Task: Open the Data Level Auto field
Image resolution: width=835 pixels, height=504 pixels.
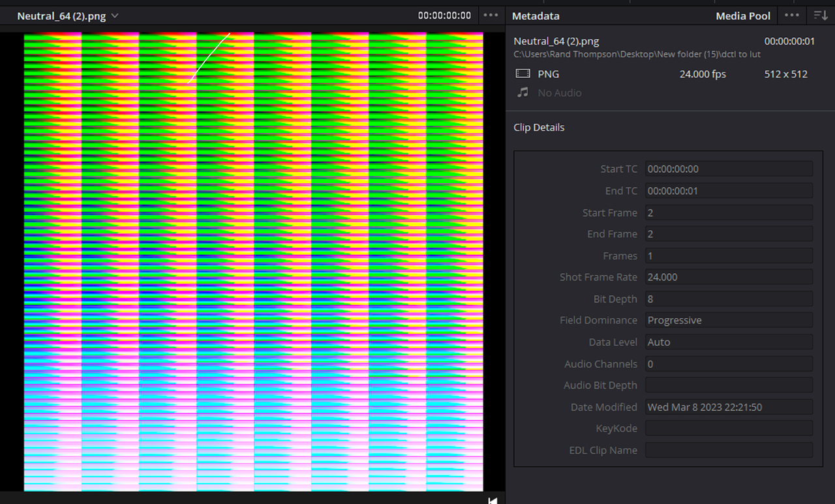Action: point(729,342)
